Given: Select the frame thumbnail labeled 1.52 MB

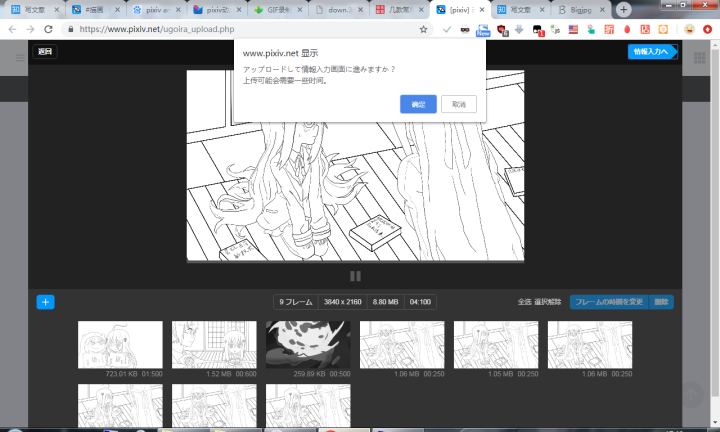Looking at the screenshot, I should 214,345.
